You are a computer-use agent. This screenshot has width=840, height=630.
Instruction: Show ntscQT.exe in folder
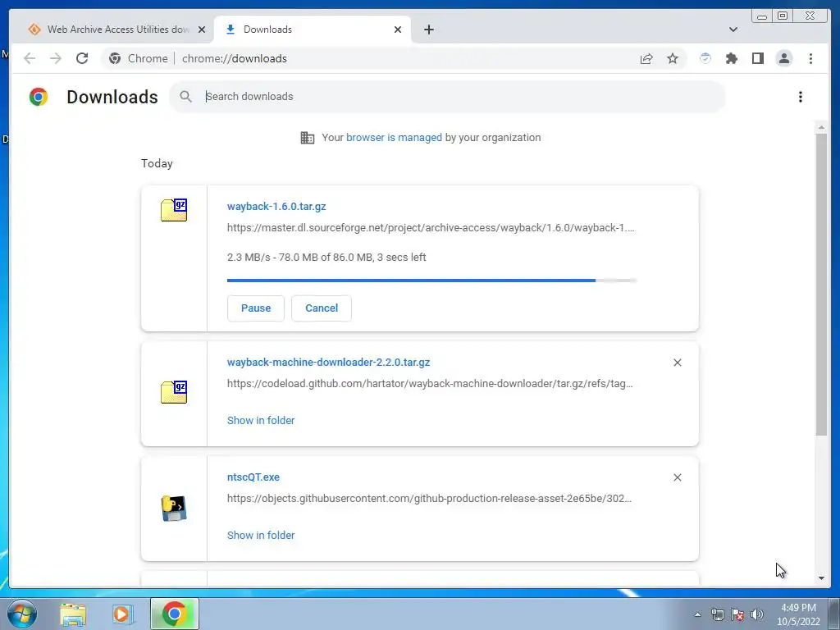(261, 535)
